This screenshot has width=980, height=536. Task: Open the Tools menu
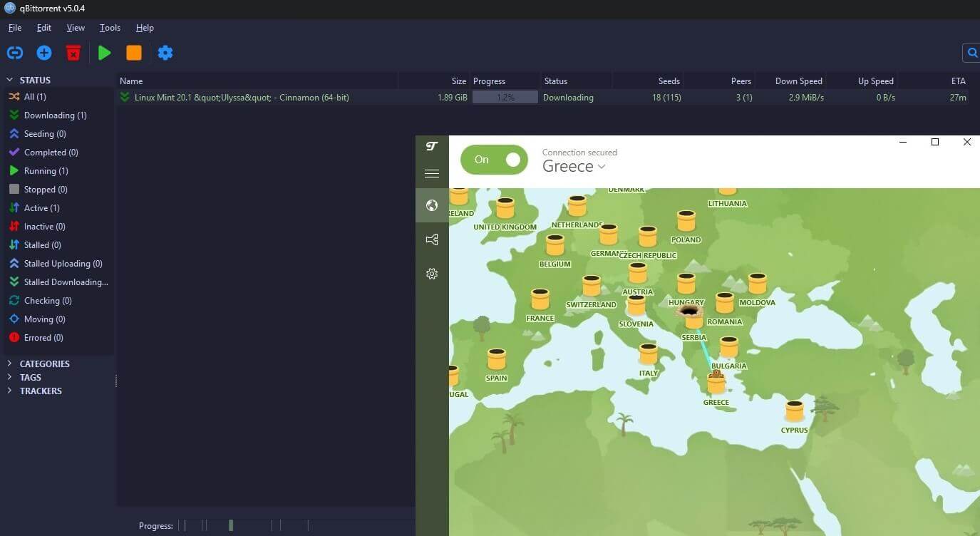pos(110,28)
